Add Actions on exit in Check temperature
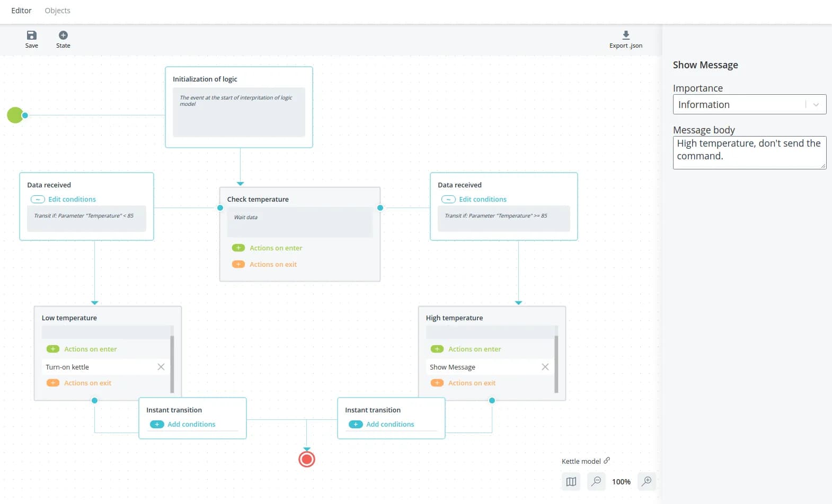This screenshot has width=832, height=504. (x=238, y=264)
